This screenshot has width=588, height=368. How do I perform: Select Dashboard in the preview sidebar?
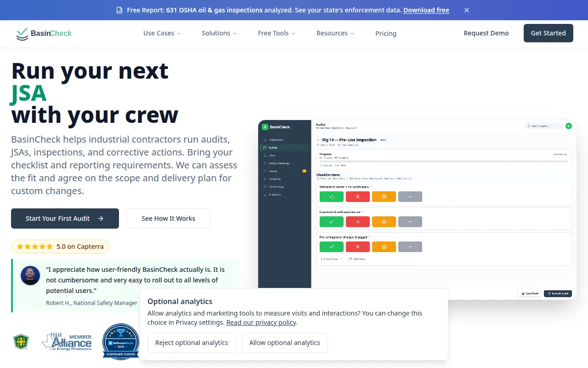click(x=284, y=140)
